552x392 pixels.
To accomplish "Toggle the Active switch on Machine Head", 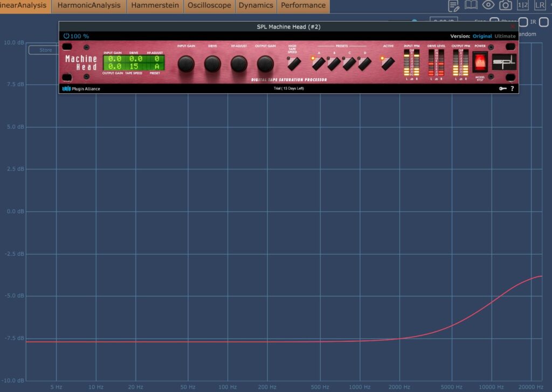I will tap(388, 63).
